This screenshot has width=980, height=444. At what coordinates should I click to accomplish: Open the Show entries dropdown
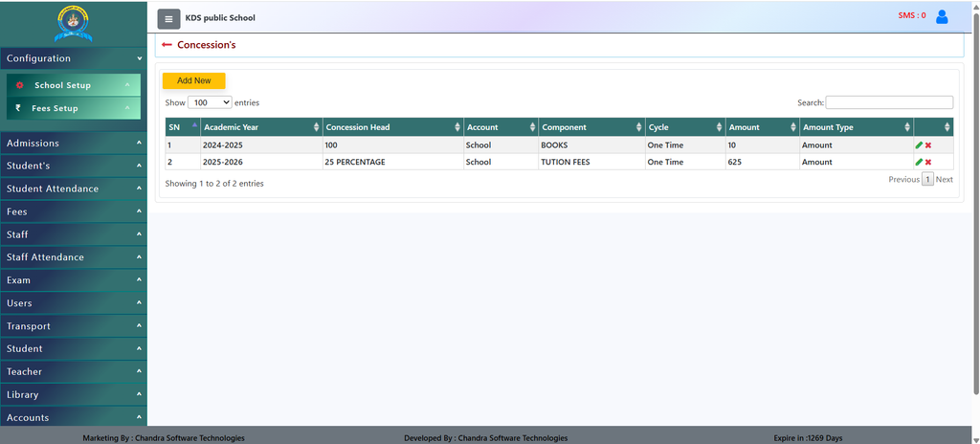(210, 102)
